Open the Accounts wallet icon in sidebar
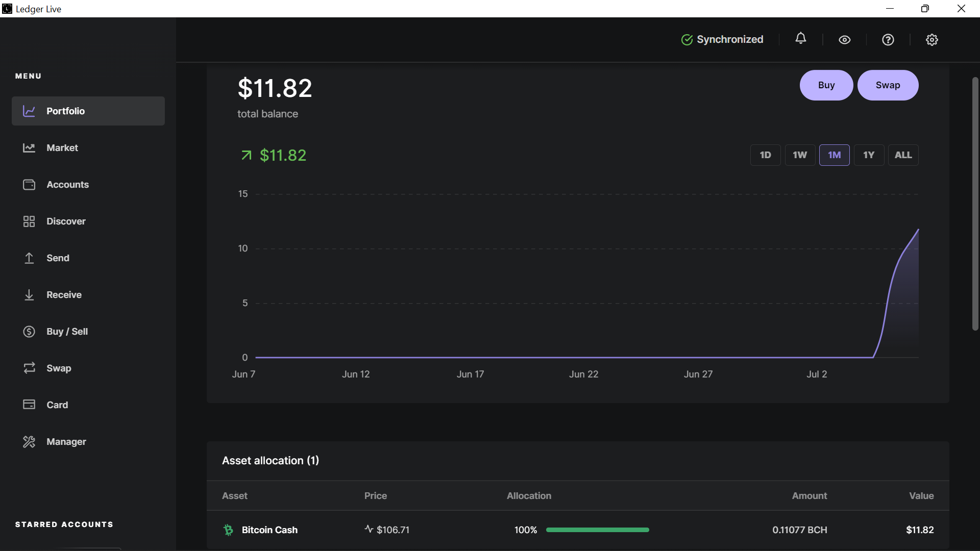 (x=29, y=185)
